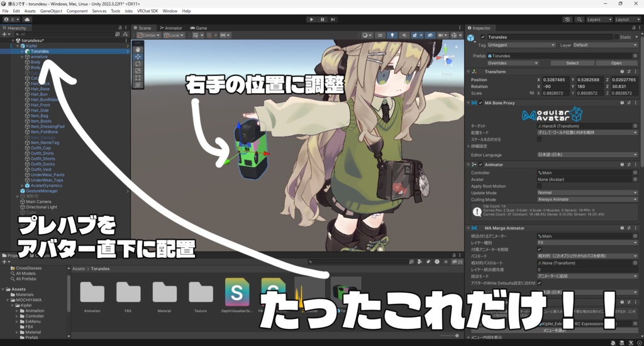
Task: Select the Transform tool in Scene
Action: point(138,85)
